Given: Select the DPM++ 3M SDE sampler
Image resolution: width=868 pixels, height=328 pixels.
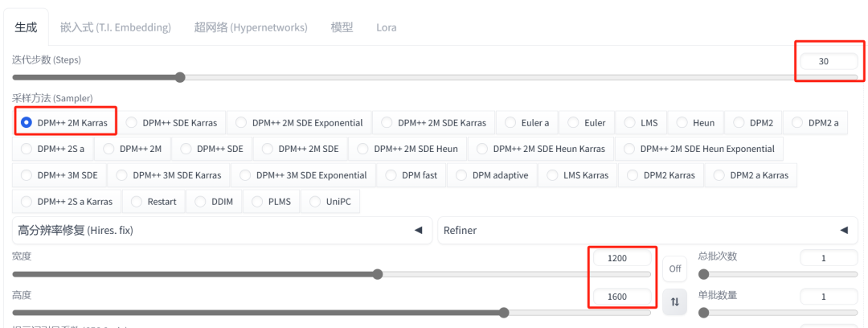Looking at the screenshot, I should [x=59, y=175].
